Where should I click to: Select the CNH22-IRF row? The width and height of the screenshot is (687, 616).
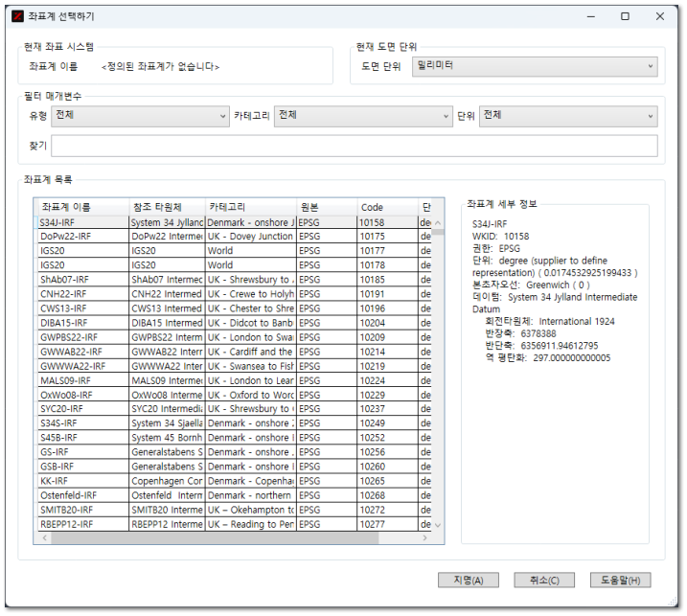click(x=235, y=294)
